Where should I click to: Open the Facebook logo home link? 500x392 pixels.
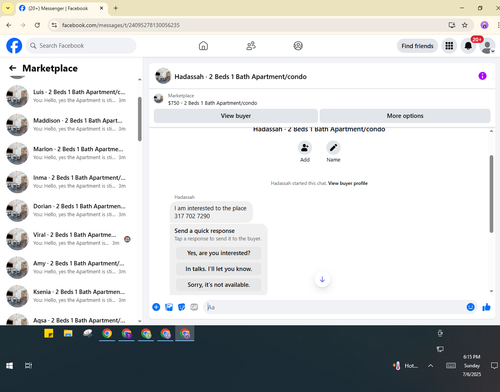[x=14, y=46]
